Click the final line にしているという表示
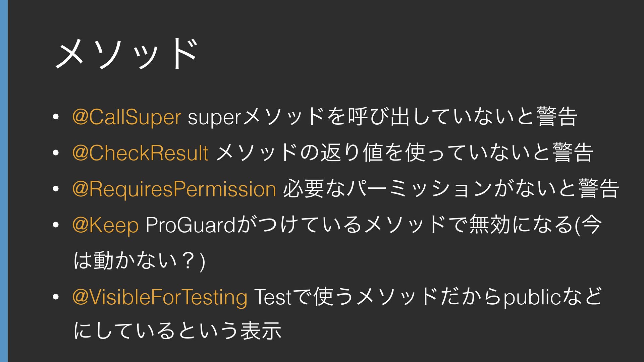 point(177,330)
